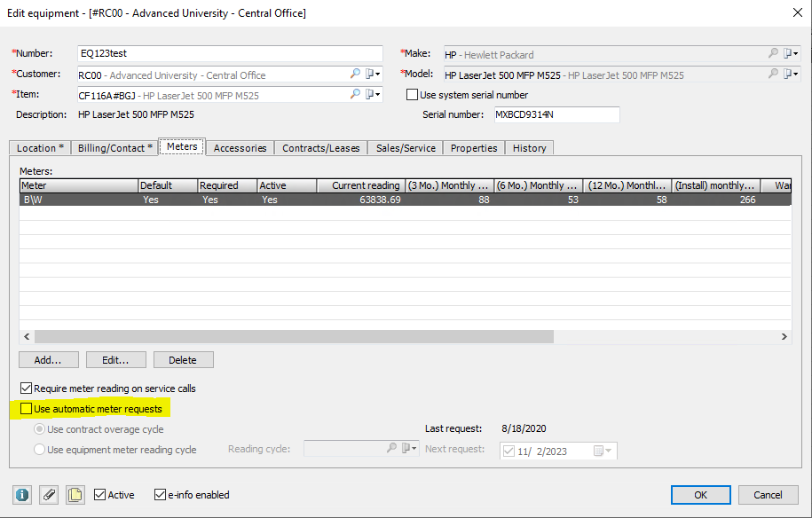Select the B\W meter row
This screenshot has height=518, width=812.
pos(405,200)
